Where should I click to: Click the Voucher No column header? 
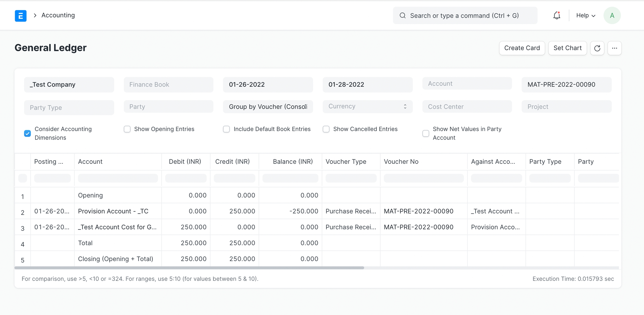pyautogui.click(x=401, y=162)
